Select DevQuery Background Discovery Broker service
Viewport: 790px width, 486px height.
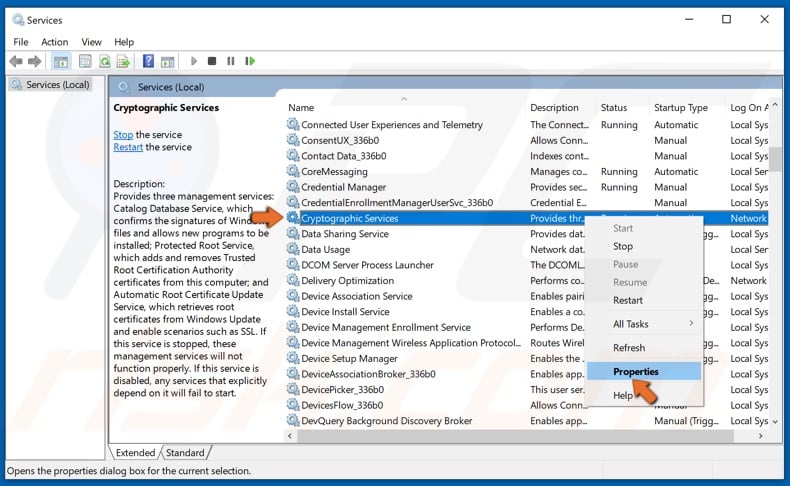(386, 421)
